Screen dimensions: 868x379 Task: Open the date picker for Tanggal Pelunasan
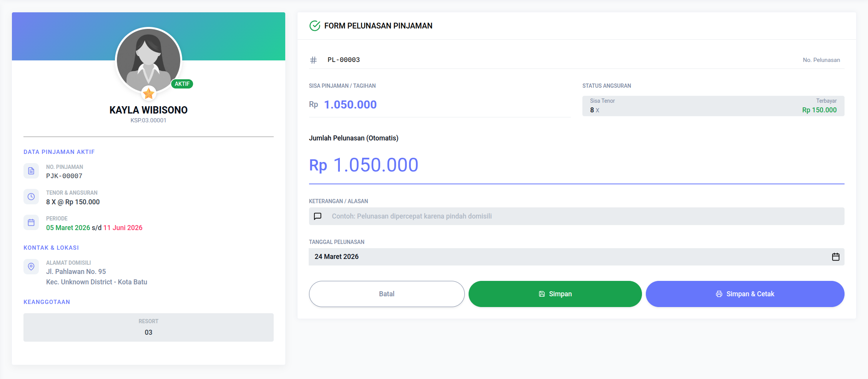[x=836, y=257]
